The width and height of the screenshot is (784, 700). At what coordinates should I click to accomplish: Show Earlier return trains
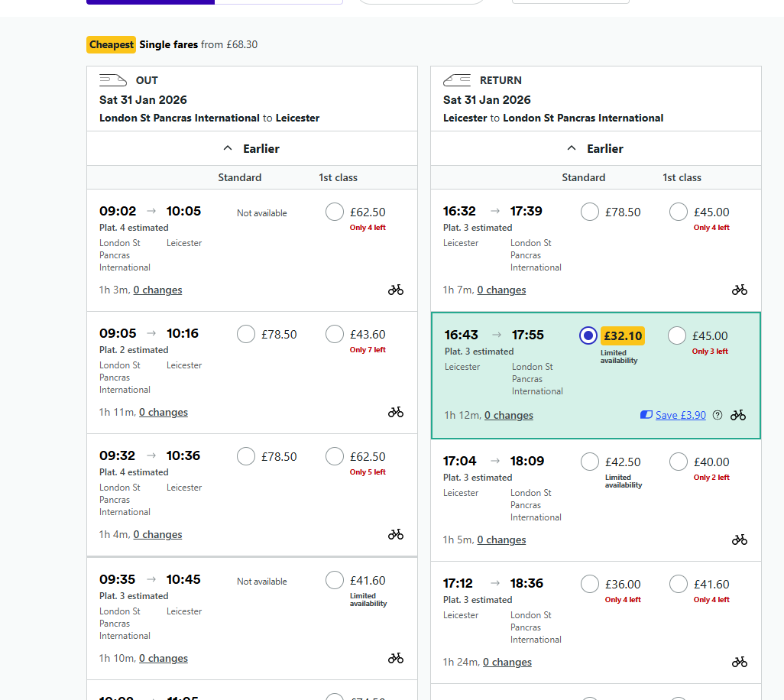click(x=596, y=148)
